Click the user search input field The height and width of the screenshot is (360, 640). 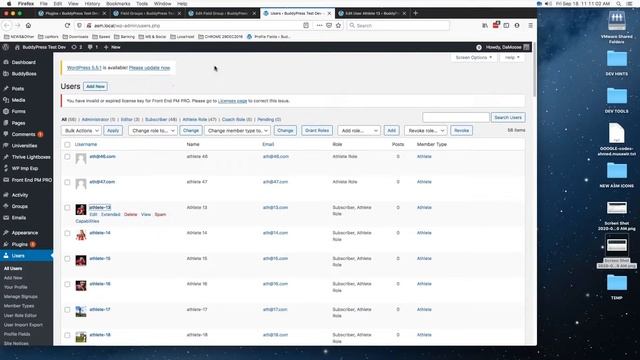coord(456,118)
